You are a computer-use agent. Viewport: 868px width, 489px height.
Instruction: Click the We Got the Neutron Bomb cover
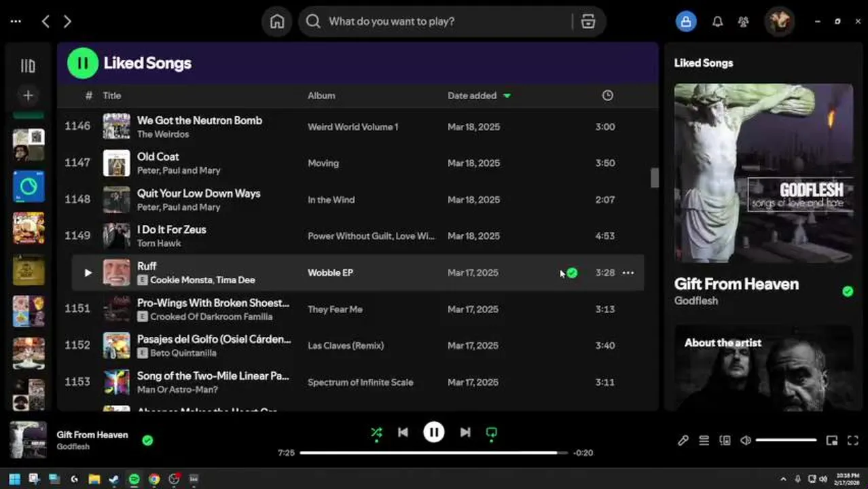pos(116,126)
